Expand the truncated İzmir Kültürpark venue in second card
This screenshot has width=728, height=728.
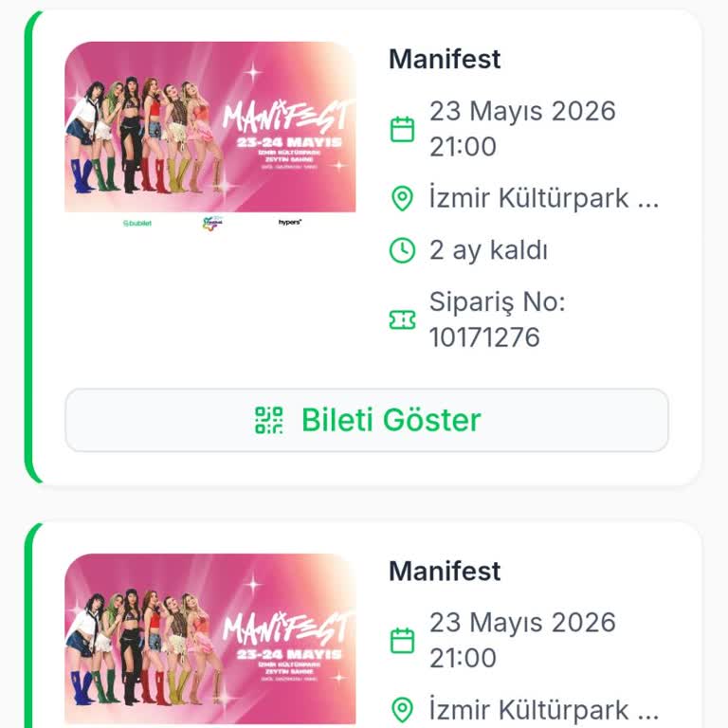pyautogui.click(x=543, y=710)
